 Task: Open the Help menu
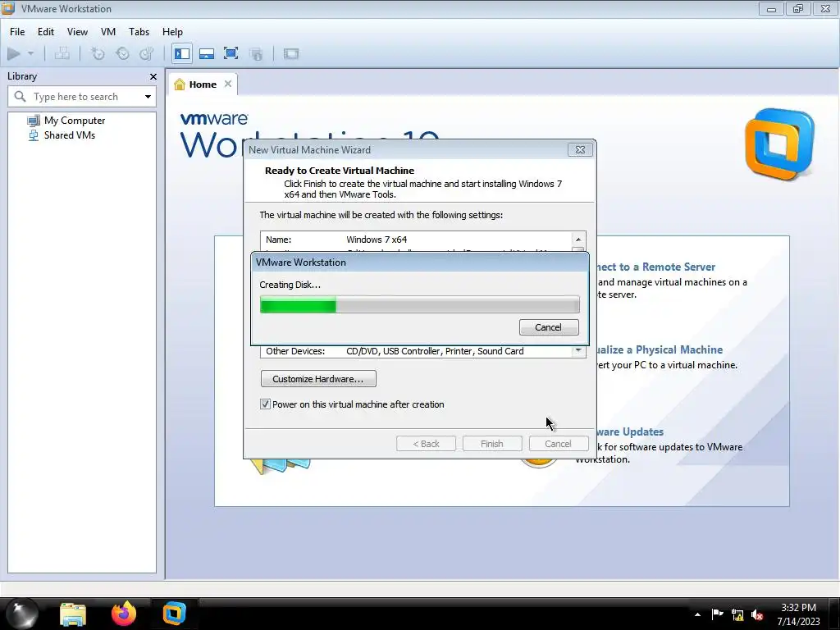[x=172, y=32]
